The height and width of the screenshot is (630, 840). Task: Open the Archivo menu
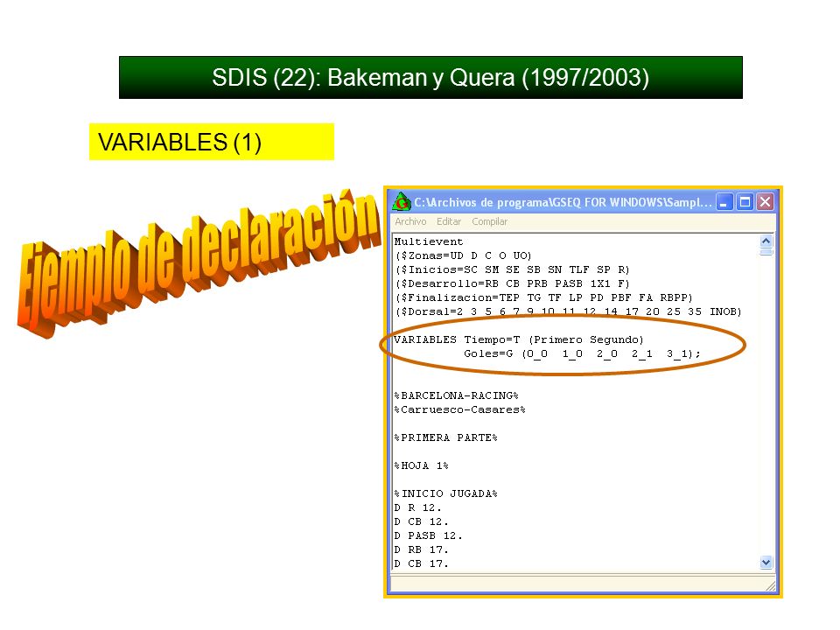410,221
